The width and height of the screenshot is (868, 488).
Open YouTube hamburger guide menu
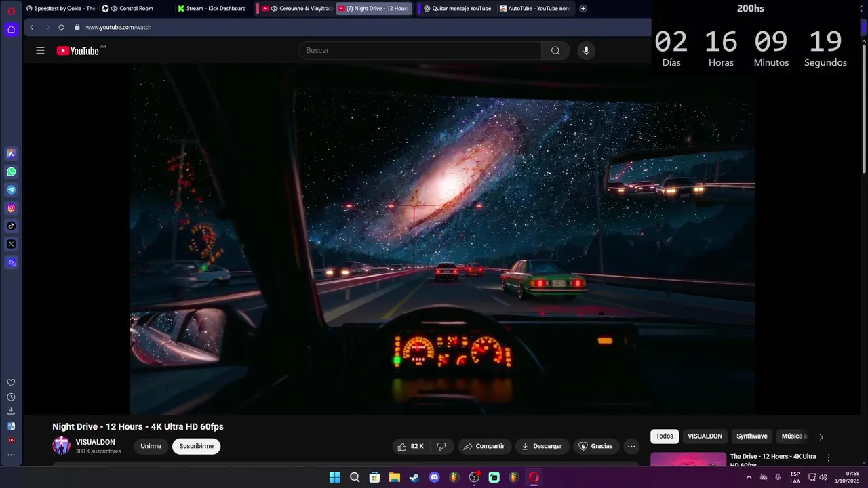pyautogui.click(x=40, y=50)
